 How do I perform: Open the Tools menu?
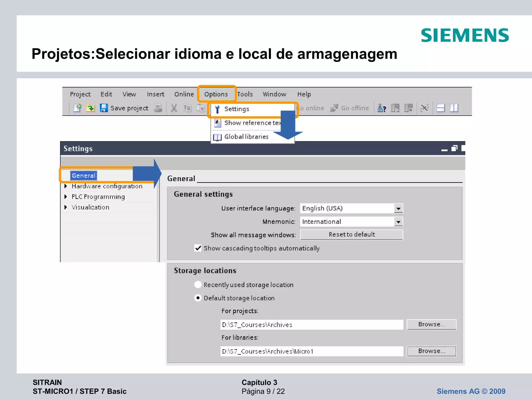[x=245, y=94]
